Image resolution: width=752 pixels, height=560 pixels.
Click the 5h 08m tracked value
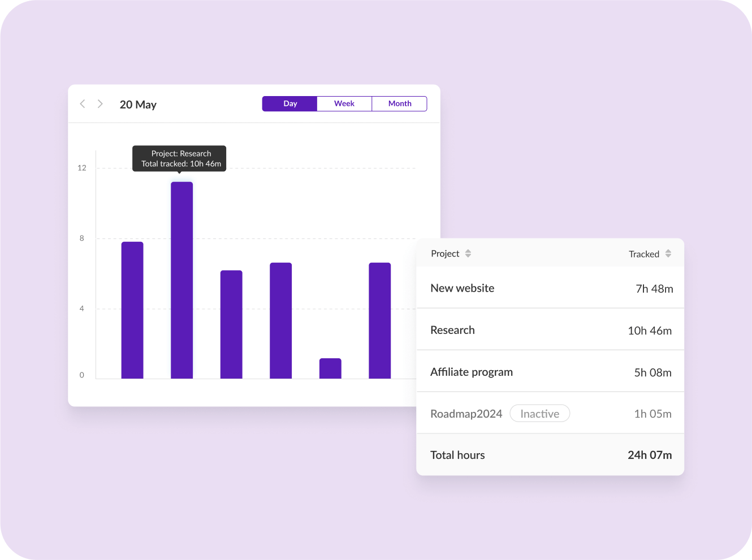pyautogui.click(x=652, y=372)
